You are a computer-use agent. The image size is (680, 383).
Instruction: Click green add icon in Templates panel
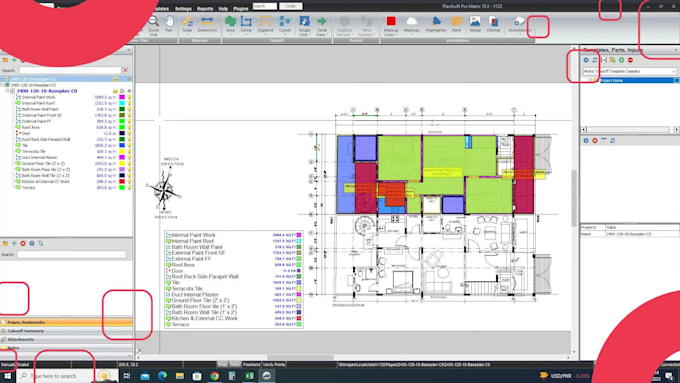(x=621, y=60)
